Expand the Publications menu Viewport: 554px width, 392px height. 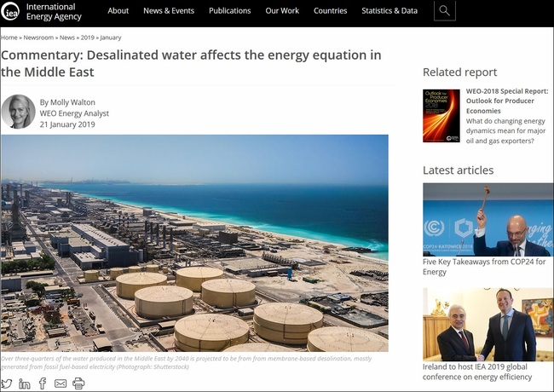[x=229, y=11]
